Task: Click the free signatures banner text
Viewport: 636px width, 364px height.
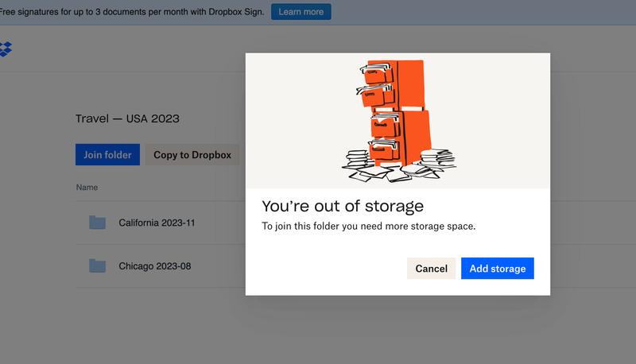Action: coord(131,12)
